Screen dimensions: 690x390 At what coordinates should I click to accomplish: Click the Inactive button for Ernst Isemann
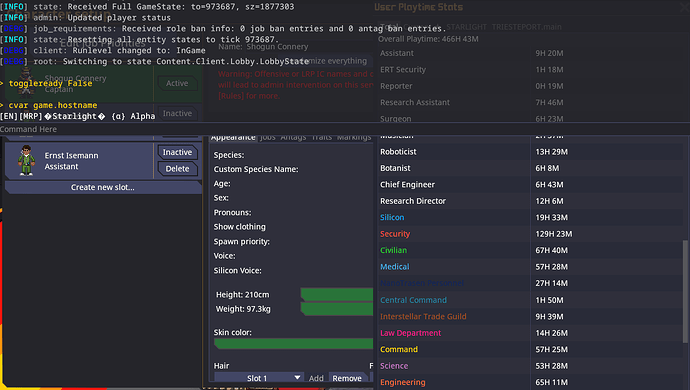(x=177, y=152)
